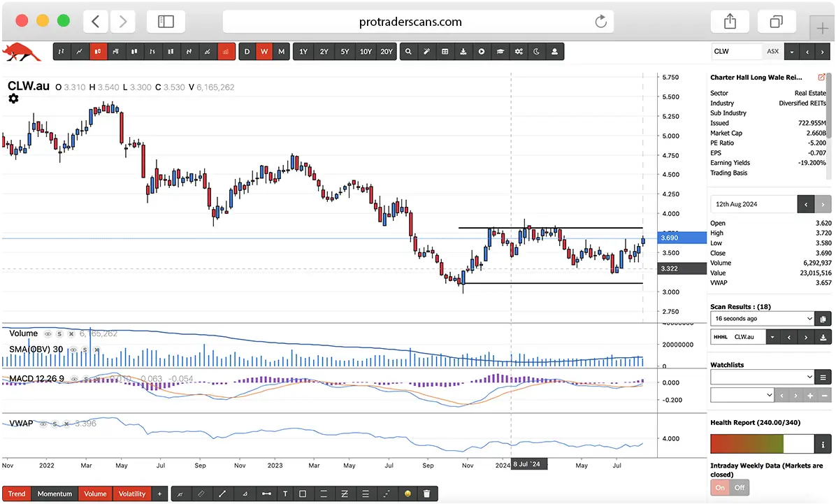Click the ASX exchange label
This screenshot has width=836, height=504.
point(772,52)
